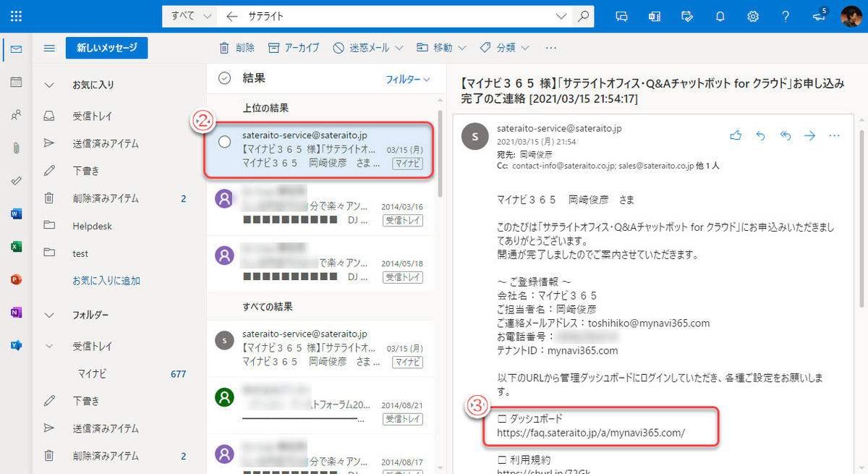
Task: Launch OneNote from the left rail
Action: coord(16,313)
